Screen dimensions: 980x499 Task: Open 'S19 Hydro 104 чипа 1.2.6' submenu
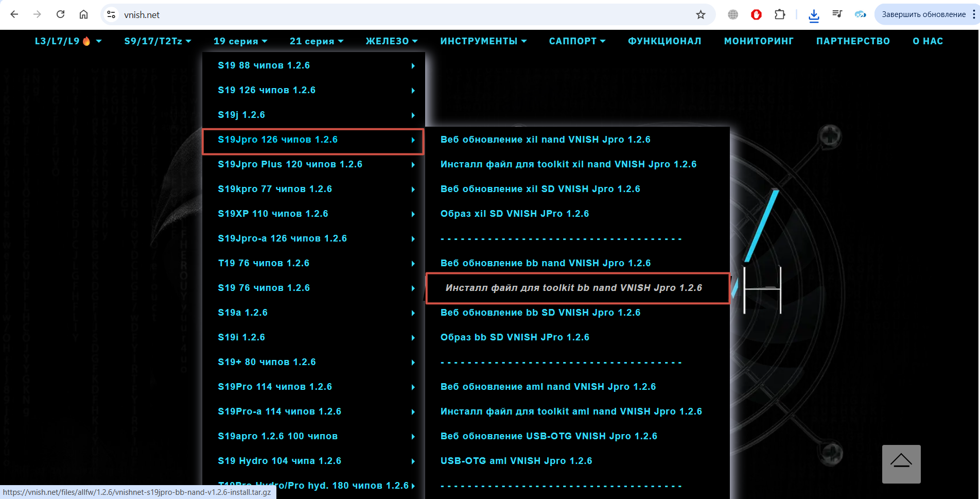coord(313,461)
